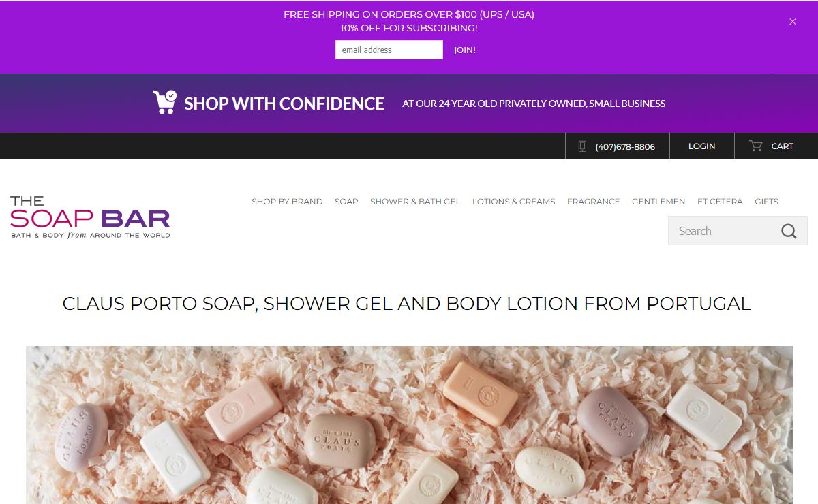Open the Gentlemen menu item
Viewport: 818px width, 504px height.
[x=658, y=202]
